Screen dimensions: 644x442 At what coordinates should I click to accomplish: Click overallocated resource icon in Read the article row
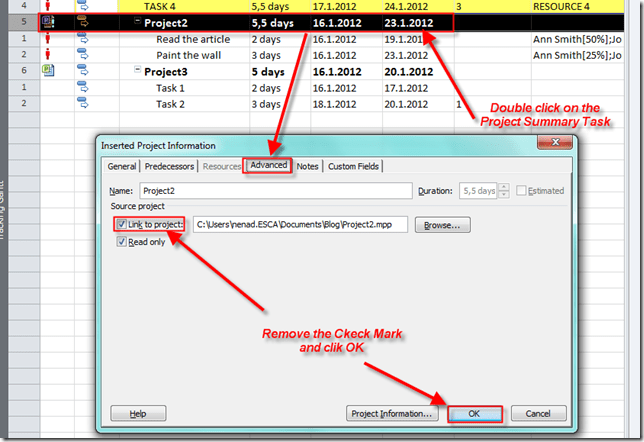(47, 38)
